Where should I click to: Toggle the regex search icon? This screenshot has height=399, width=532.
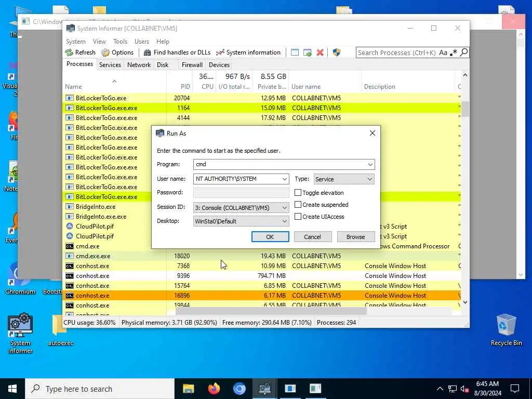(x=453, y=52)
